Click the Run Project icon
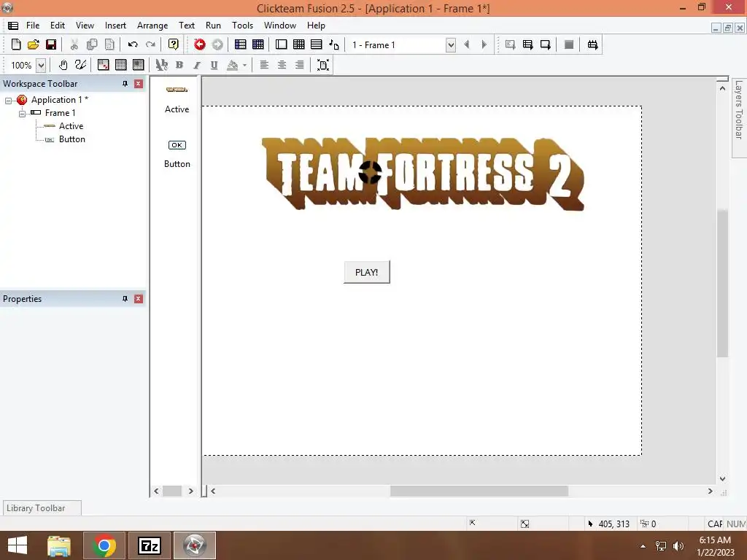Viewport: 747px width, 560px height. [510, 44]
